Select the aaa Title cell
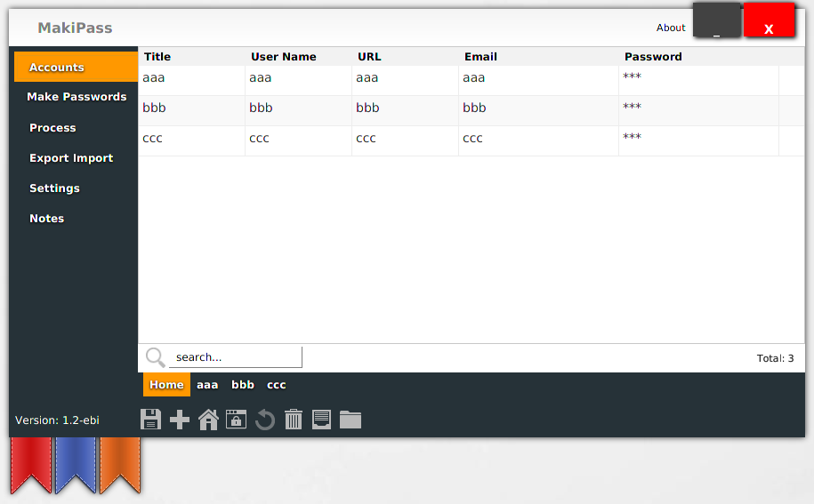The width and height of the screenshot is (814, 504). (x=191, y=80)
